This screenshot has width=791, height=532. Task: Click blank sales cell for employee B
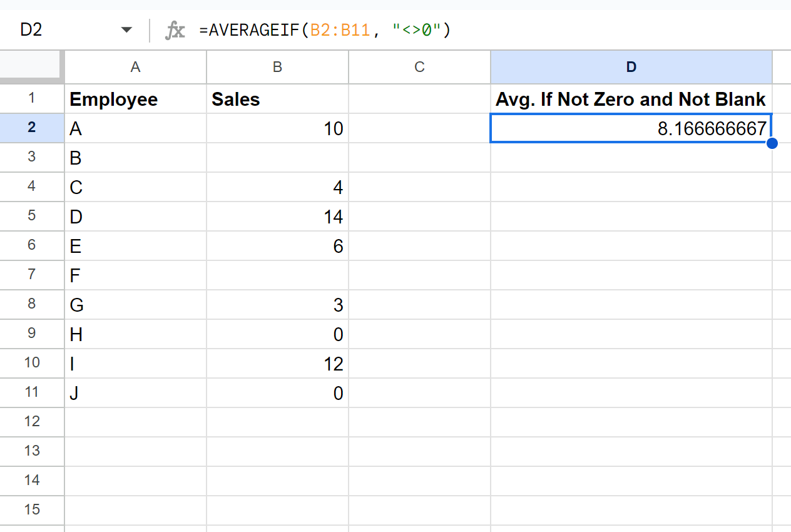(277, 158)
